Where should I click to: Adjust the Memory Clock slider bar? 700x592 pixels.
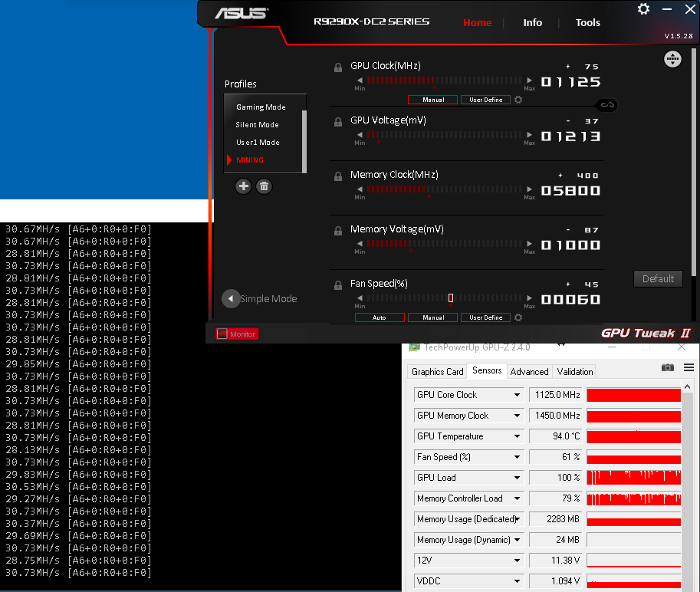click(x=444, y=189)
